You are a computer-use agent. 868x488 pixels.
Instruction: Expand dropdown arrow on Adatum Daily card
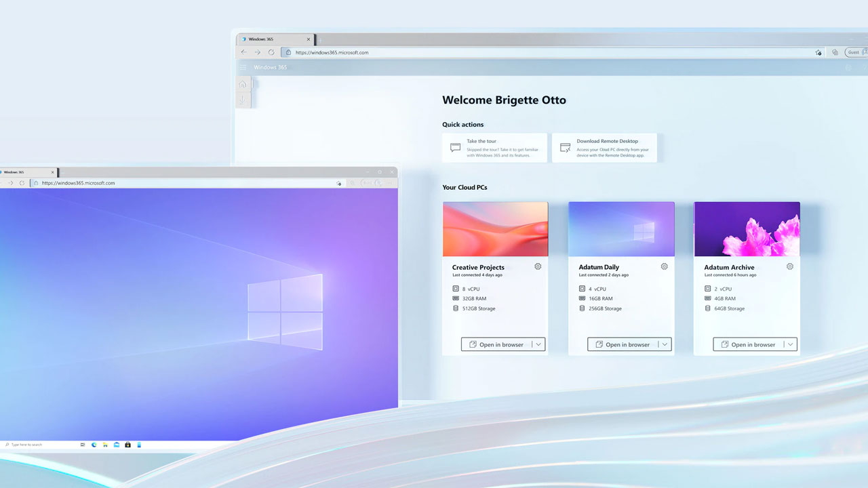point(665,344)
